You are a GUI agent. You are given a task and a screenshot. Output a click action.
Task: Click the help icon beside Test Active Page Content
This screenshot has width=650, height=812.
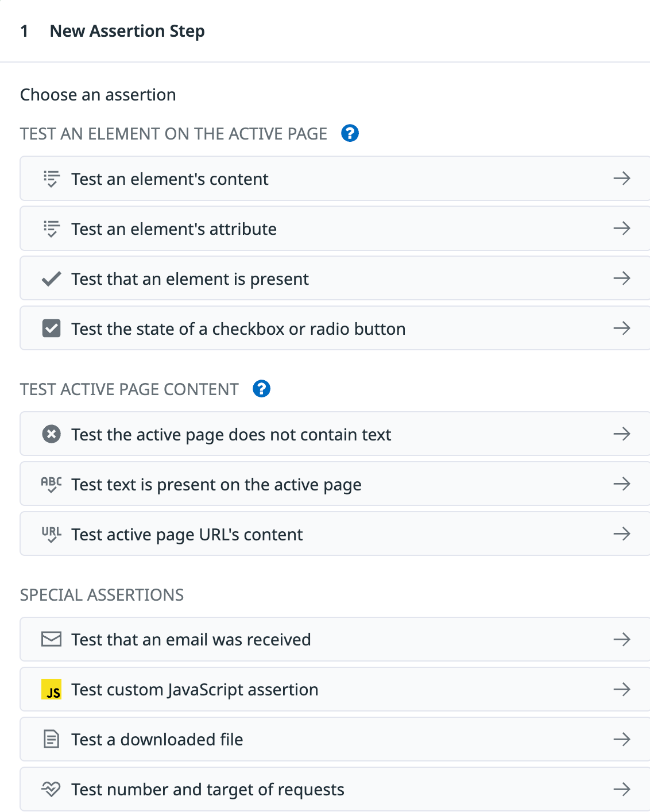pos(261,389)
